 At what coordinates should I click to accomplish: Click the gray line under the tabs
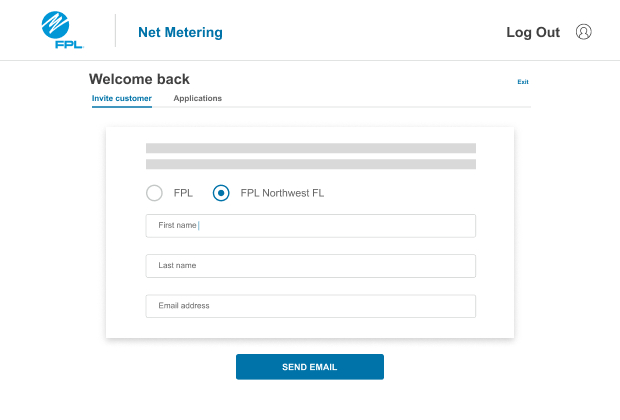tap(342, 107)
